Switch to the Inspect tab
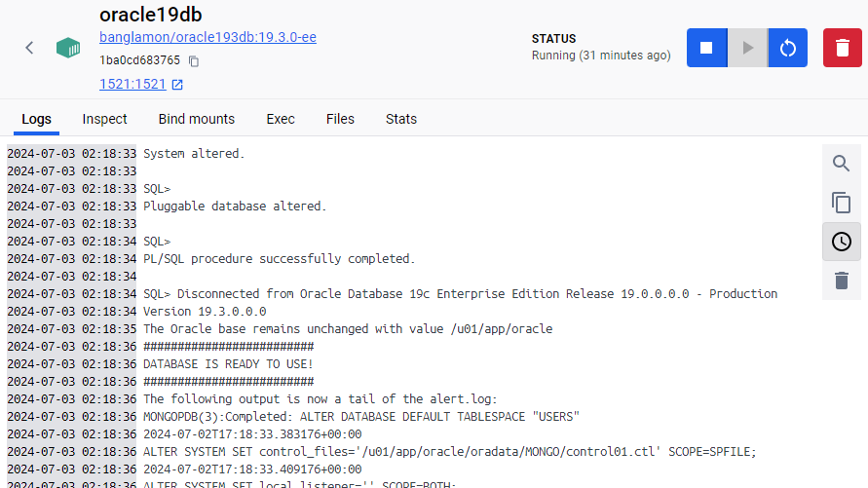Image resolution: width=868 pixels, height=488 pixels. [104, 119]
